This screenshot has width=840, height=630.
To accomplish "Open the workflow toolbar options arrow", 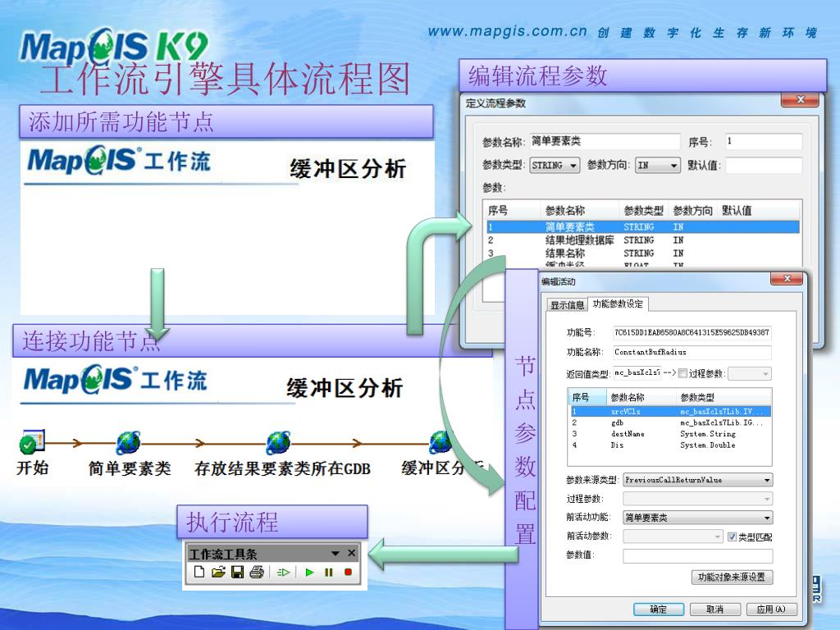I will (x=336, y=554).
